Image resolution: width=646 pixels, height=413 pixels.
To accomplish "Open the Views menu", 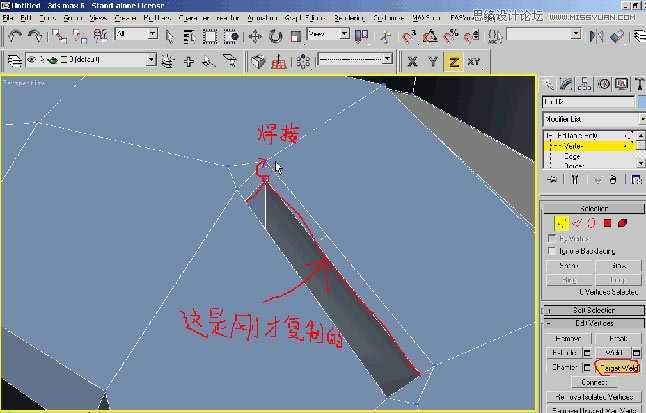I will coord(98,18).
